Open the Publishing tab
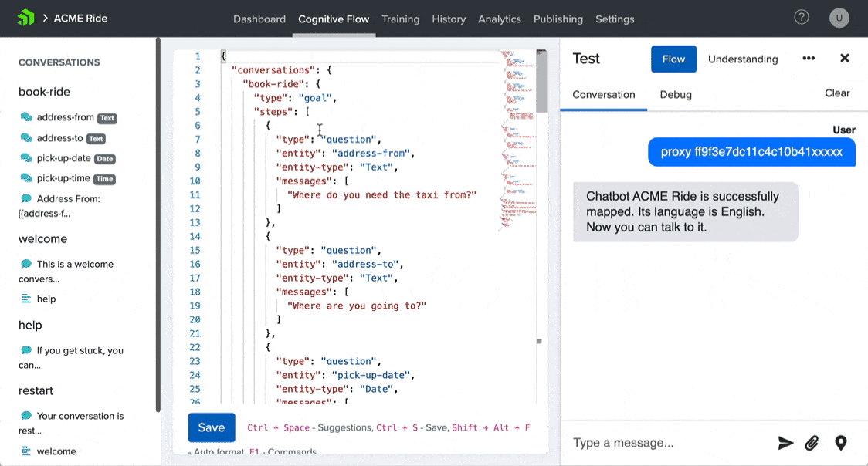The image size is (868, 466). pos(558,19)
